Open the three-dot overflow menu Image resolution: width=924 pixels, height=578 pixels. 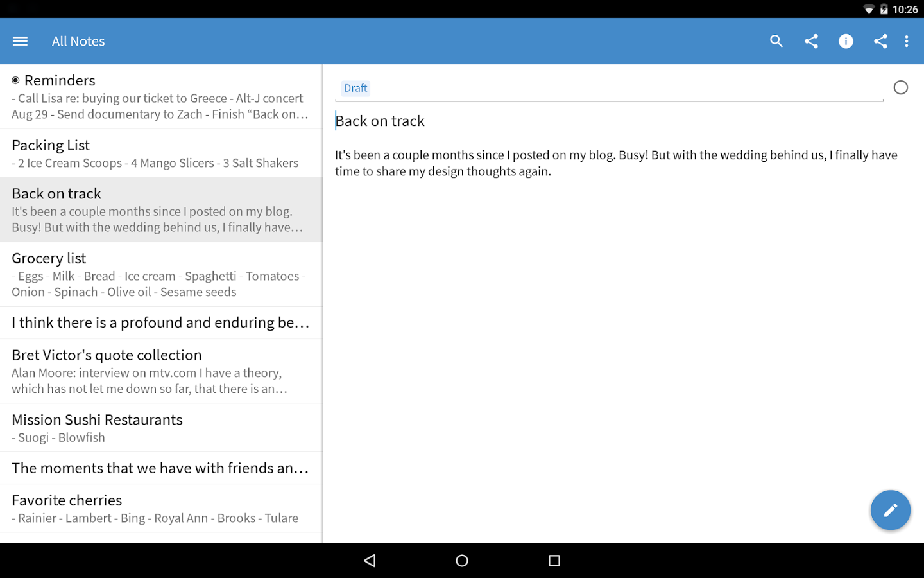coord(907,41)
